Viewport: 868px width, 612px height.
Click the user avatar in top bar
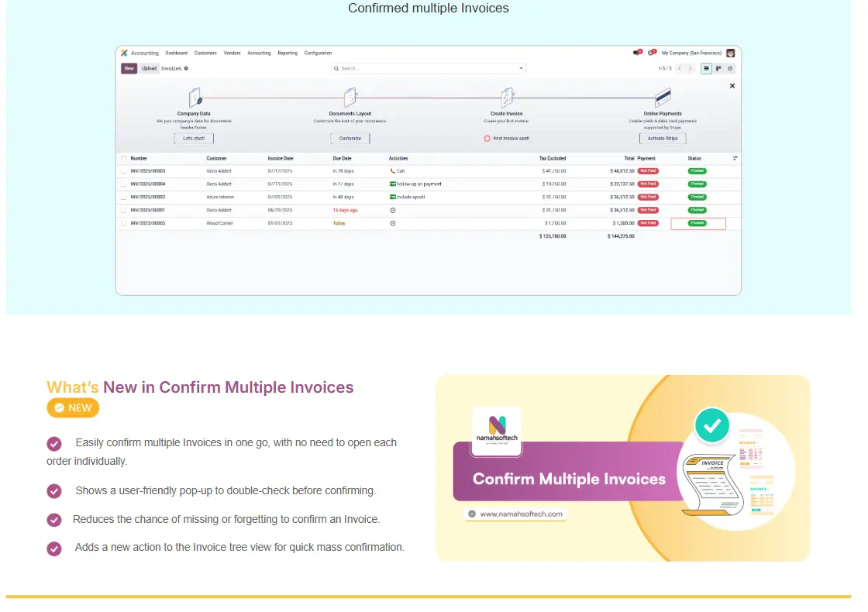(730, 53)
